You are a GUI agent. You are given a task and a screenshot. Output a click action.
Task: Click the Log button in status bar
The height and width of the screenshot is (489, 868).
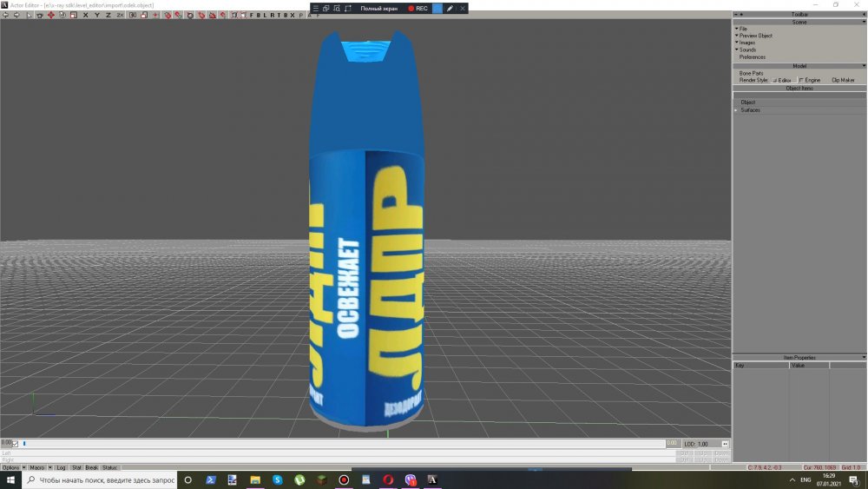[x=61, y=468]
